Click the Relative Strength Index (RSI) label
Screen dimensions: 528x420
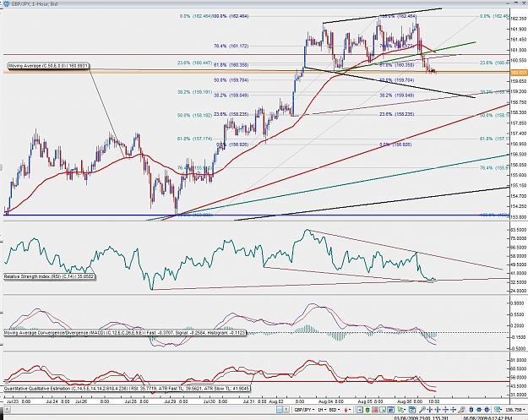click(x=50, y=277)
